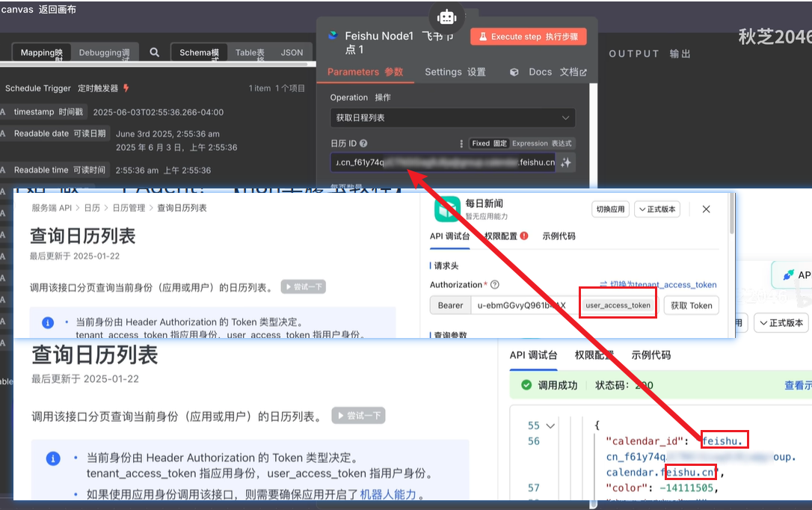Screen dimensions: 812x510
Task: Switch mode to Expression 表达式
Action: (541, 144)
